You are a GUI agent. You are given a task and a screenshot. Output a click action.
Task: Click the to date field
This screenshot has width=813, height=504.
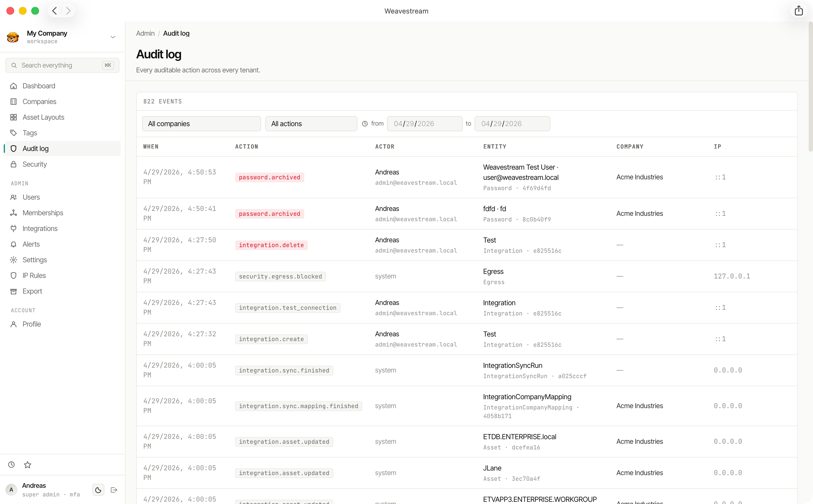tap(512, 124)
